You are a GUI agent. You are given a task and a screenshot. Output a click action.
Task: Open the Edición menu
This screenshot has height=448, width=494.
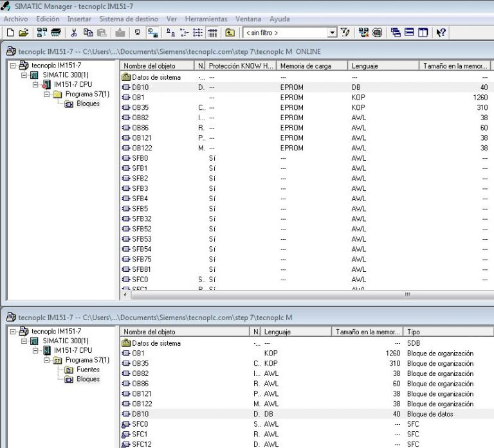click(x=48, y=19)
